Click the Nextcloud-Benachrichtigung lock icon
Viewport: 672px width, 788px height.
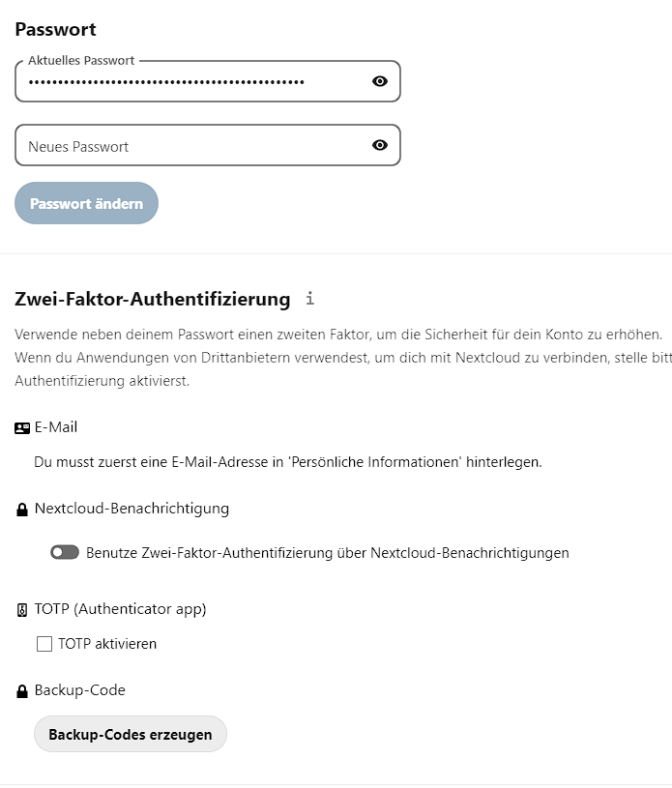22,509
